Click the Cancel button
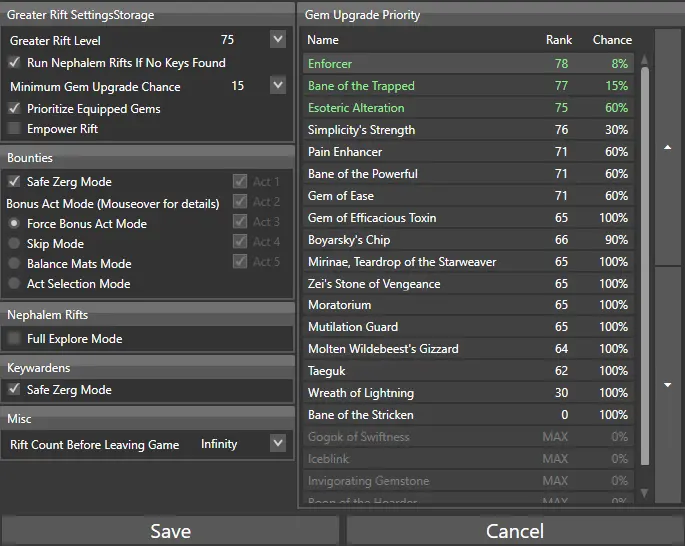Screen dimensions: 685x546 click(515, 531)
